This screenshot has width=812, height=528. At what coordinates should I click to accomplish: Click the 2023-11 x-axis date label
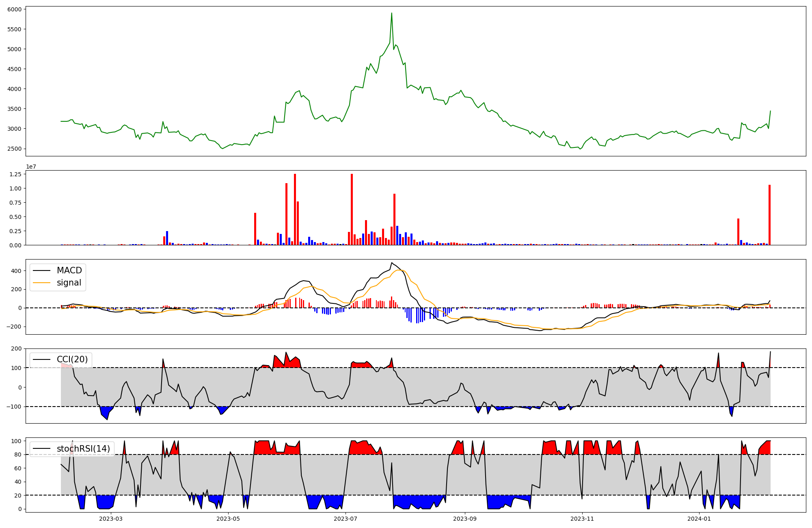pyautogui.click(x=582, y=519)
